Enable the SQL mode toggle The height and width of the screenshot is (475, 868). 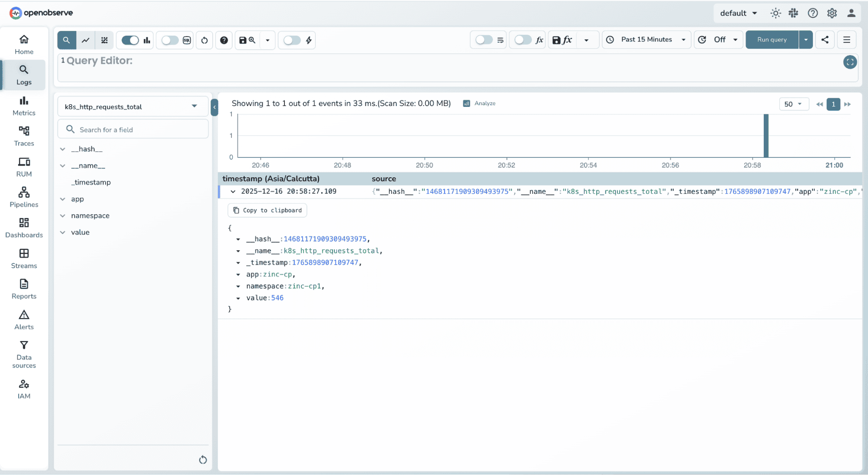169,40
